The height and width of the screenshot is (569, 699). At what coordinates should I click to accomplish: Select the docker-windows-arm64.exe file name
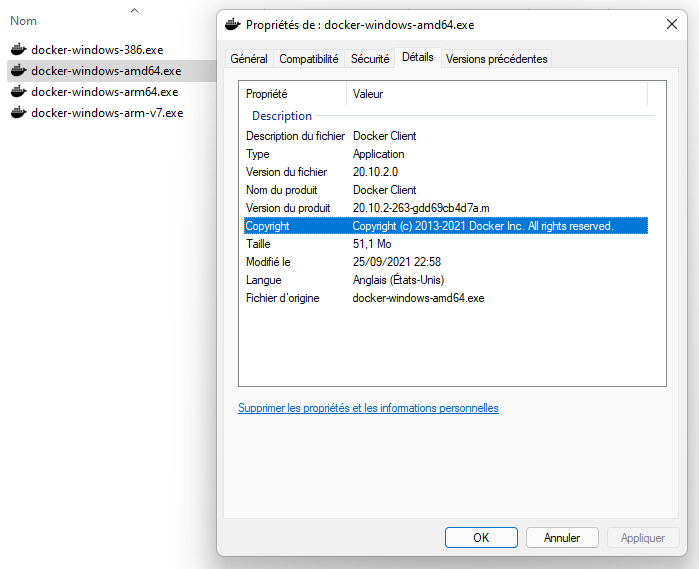tap(105, 92)
